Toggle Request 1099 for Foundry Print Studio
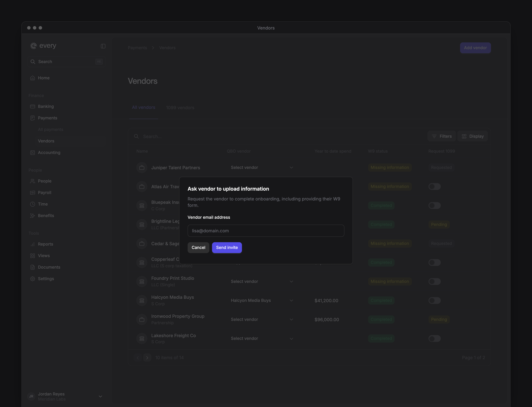This screenshot has height=407, width=532. coord(435,282)
